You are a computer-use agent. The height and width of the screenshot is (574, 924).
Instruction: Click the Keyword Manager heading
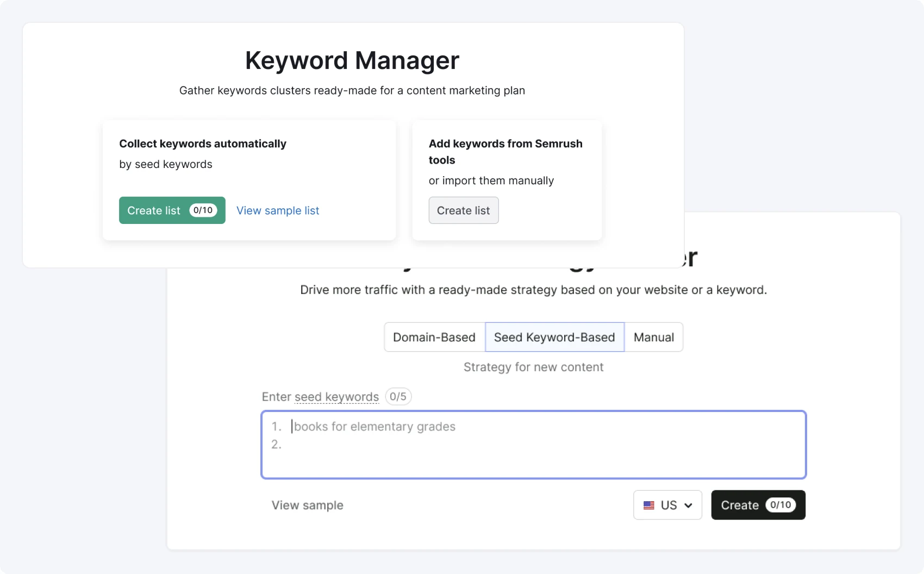click(352, 60)
